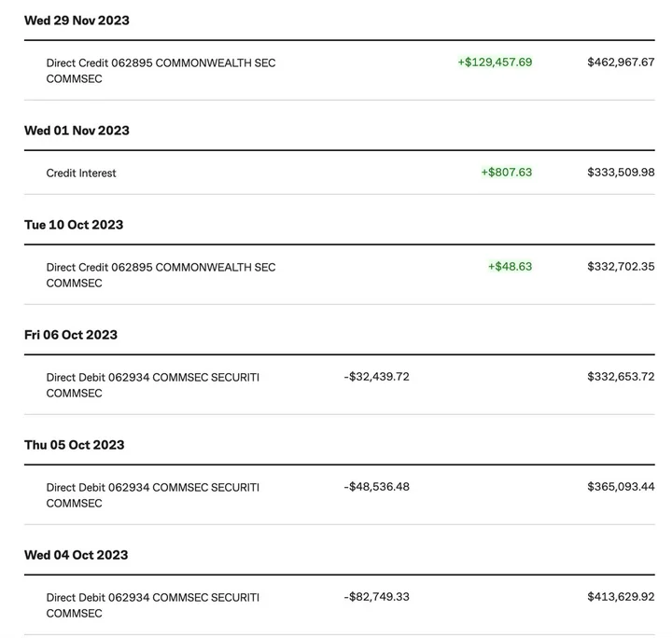Select the Wed 29 Nov 2023 date header
This screenshot has height=638, width=672.
(x=77, y=21)
